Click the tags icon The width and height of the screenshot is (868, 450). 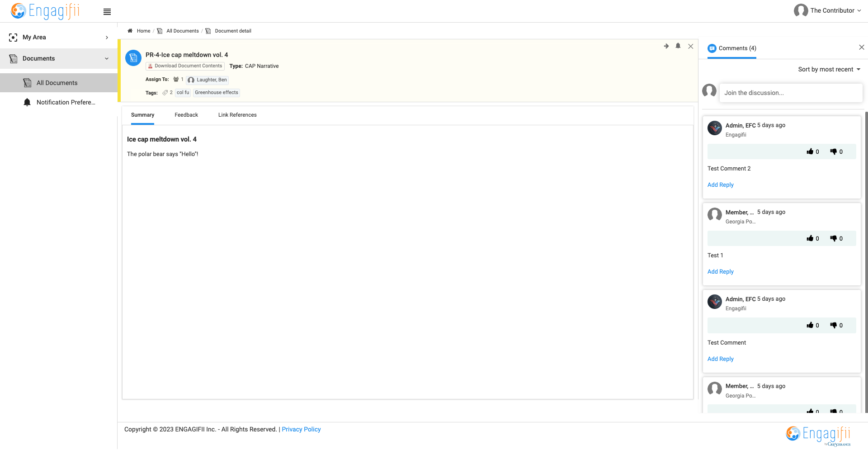click(165, 92)
